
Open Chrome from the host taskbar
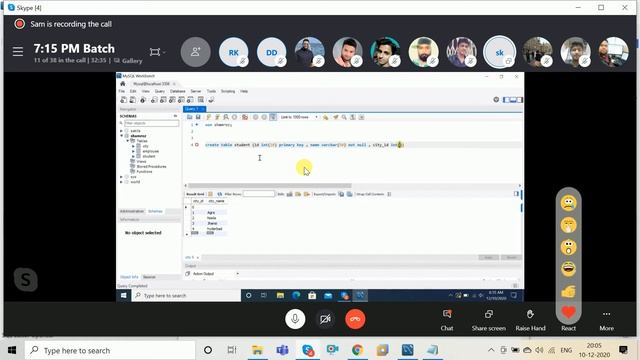[357, 350]
